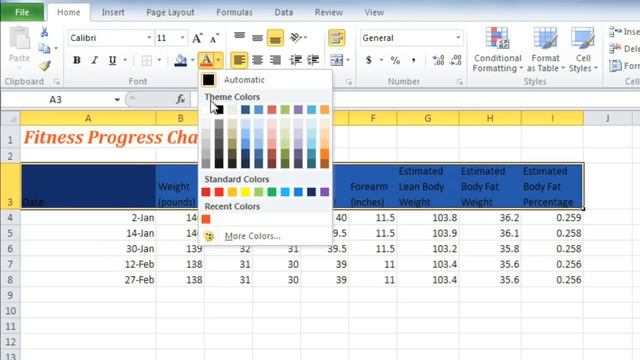This screenshot has height=360, width=640.
Task: Choose Automatic font color
Action: click(265, 80)
